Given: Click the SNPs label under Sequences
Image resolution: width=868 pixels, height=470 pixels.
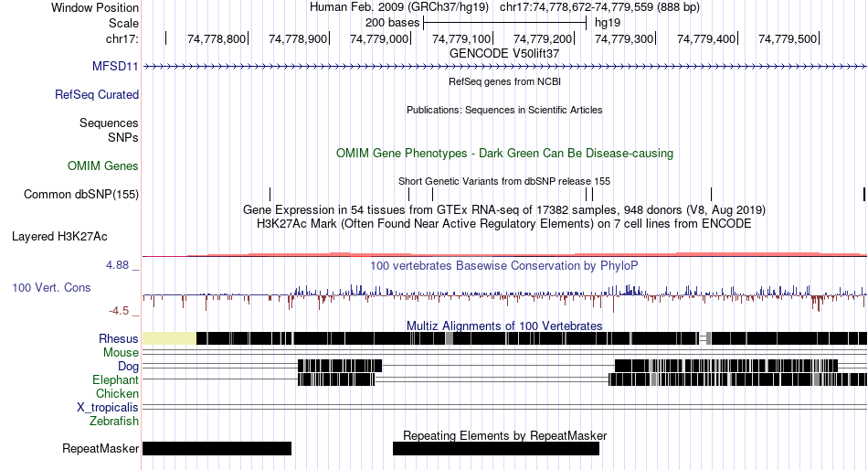Looking at the screenshot, I should pyautogui.click(x=123, y=137).
